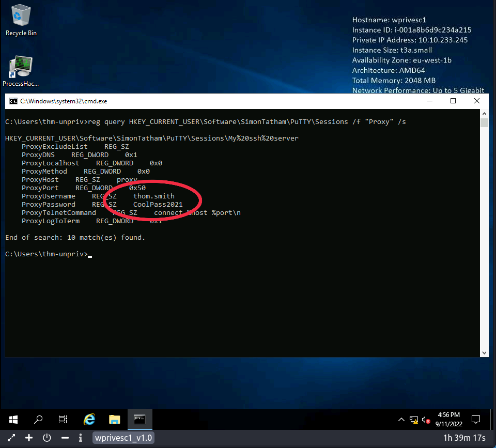The height and width of the screenshot is (448, 496).
Task: Click the network status tray icon
Action: pyautogui.click(x=414, y=420)
